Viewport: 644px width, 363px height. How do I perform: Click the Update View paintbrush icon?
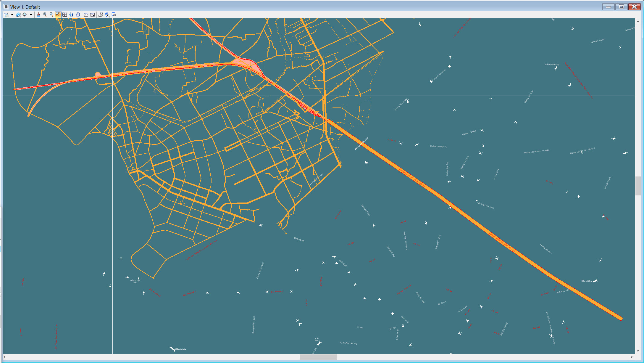38,15
